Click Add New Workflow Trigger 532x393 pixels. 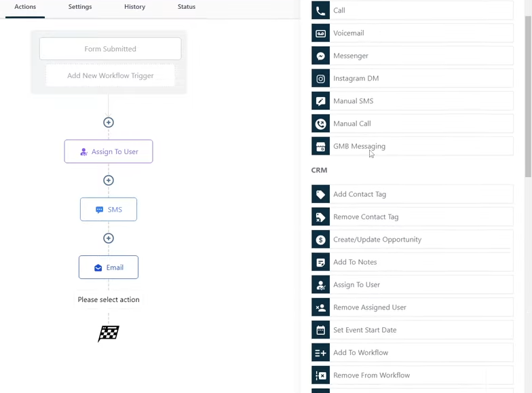pos(110,76)
